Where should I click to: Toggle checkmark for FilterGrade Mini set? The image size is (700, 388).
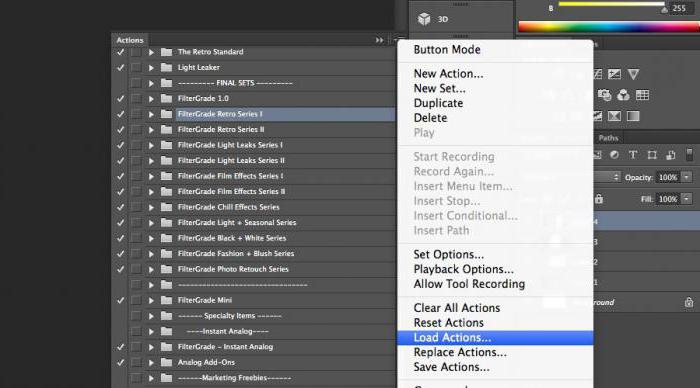(x=121, y=300)
